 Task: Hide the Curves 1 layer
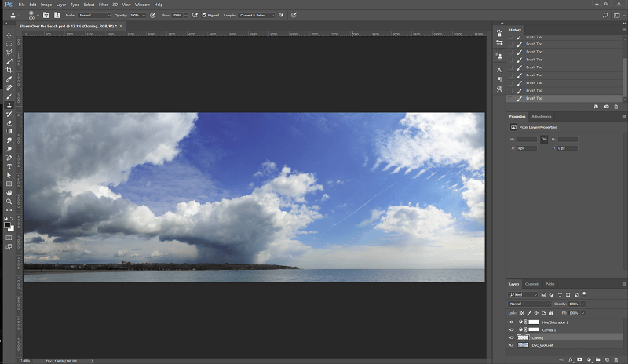[512, 329]
